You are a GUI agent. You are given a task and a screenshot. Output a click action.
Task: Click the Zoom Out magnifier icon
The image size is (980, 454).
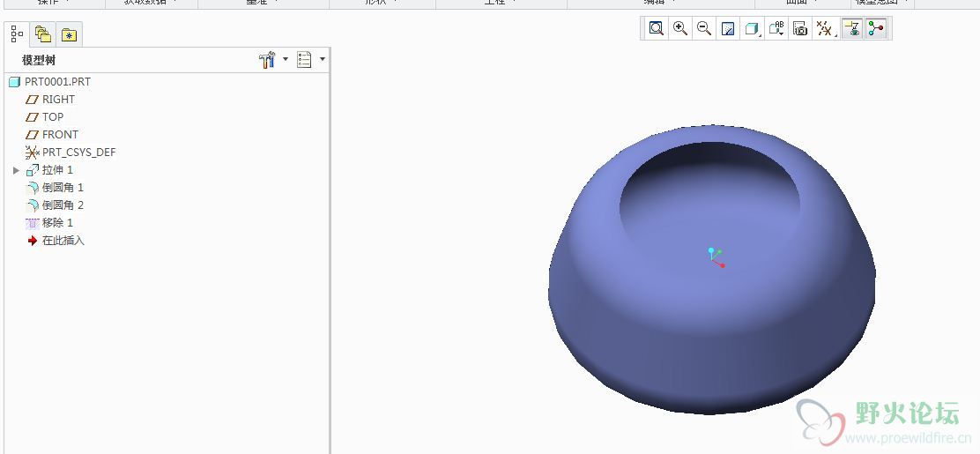point(704,28)
